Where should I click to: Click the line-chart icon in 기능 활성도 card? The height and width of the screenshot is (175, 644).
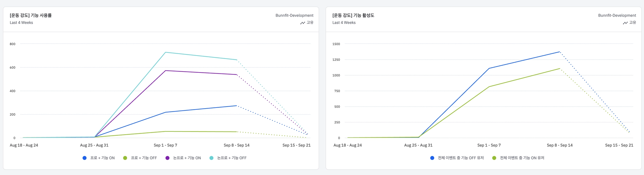(x=625, y=23)
